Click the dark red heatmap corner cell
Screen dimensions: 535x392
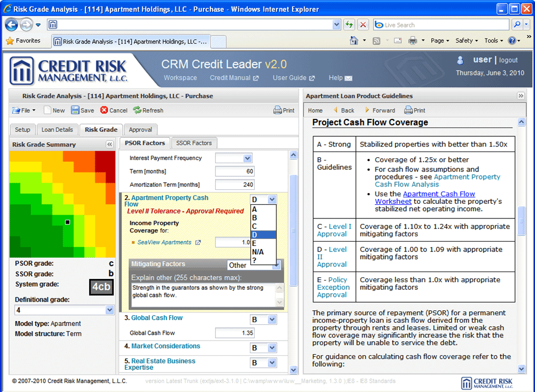coord(105,161)
